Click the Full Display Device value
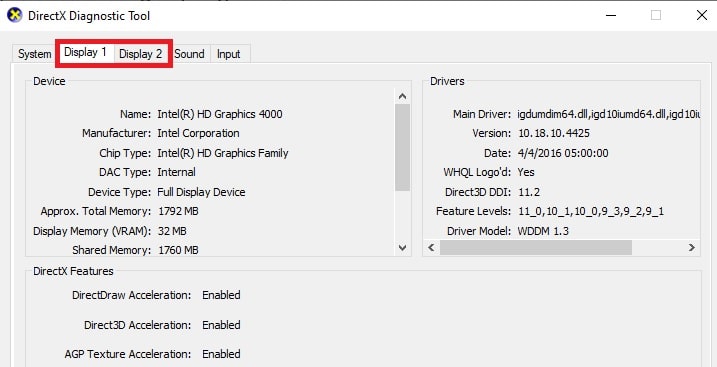The width and height of the screenshot is (717, 367). 201,192
